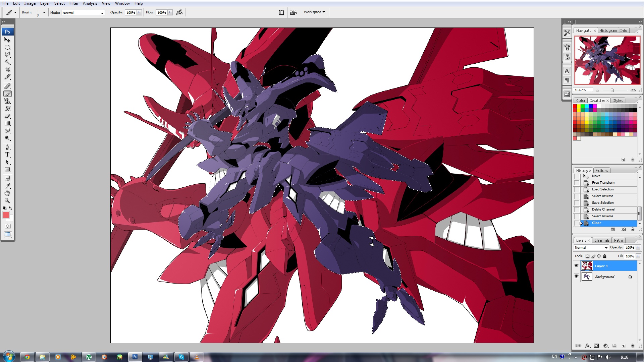Select the Slice tool
644x362 pixels.
[7, 77]
